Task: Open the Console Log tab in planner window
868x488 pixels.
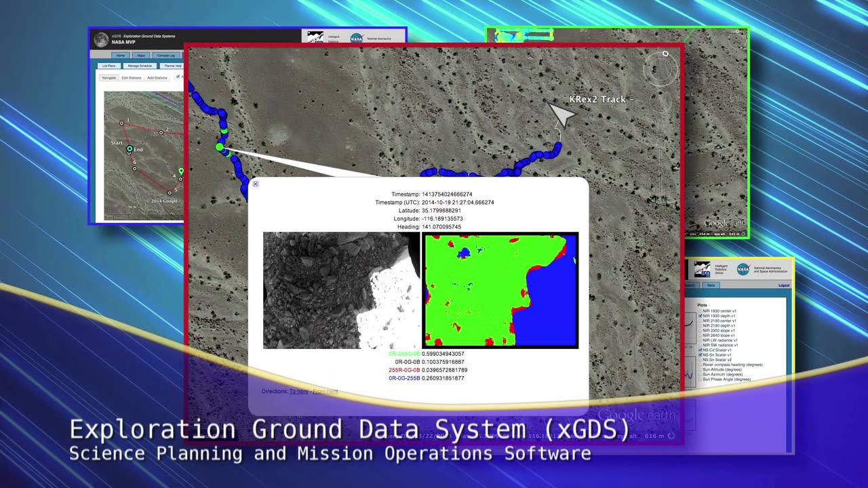Action: (x=166, y=56)
